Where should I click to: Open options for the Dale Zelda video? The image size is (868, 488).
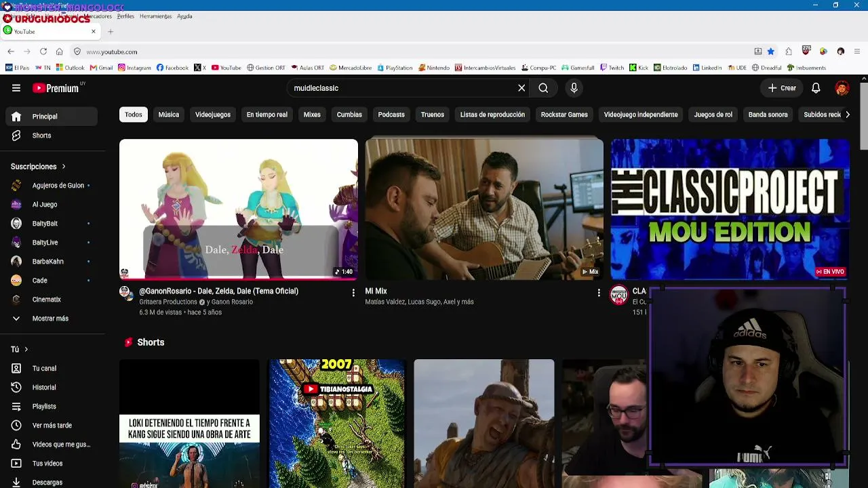pyautogui.click(x=353, y=293)
